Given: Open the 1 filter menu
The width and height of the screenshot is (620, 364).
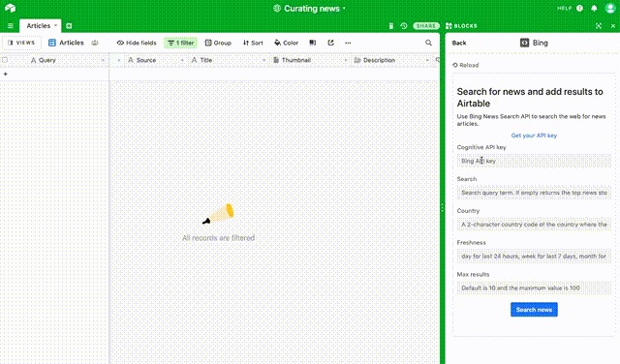Looking at the screenshot, I should tap(181, 43).
